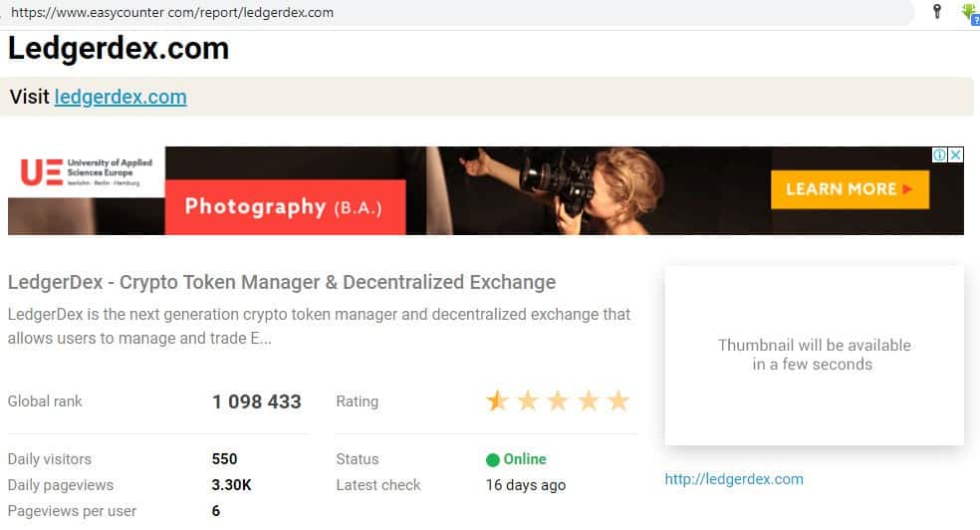The height and width of the screenshot is (530, 980).
Task: Click the Ledgerdex.com page heading
Action: [119, 48]
